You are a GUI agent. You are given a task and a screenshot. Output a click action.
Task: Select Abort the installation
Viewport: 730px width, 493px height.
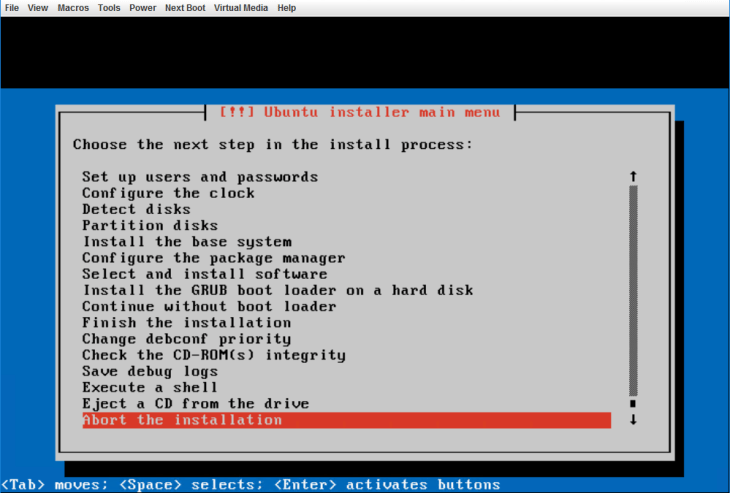coord(182,420)
